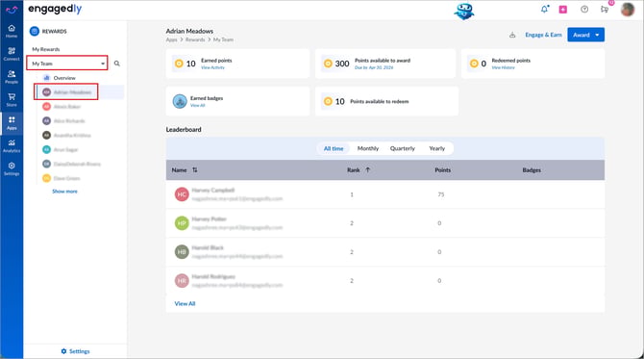Open the Store cart in sidebar

[x=12, y=100]
